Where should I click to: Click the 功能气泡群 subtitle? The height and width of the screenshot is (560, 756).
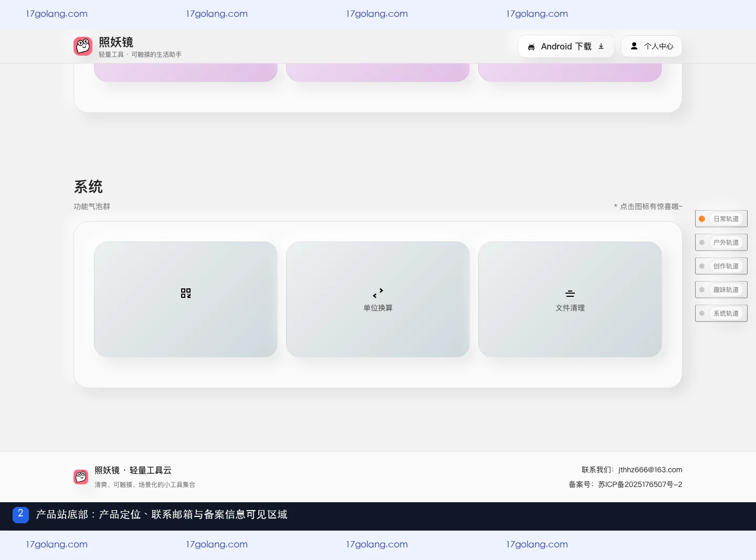[92, 206]
